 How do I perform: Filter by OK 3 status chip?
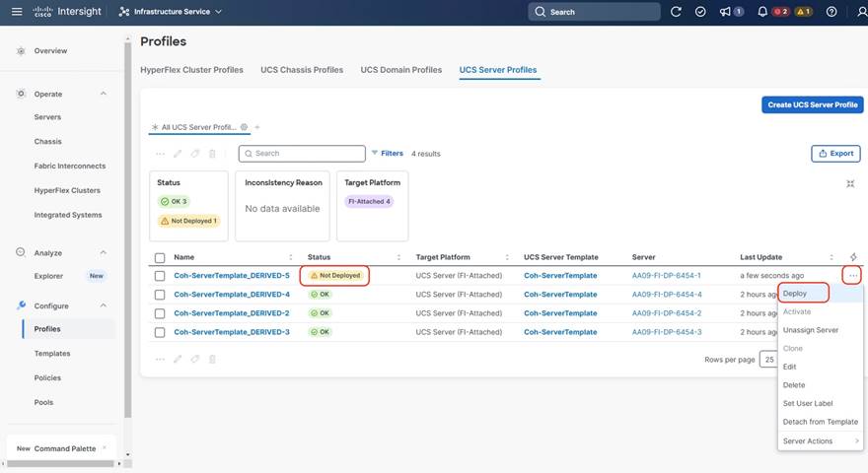tap(174, 201)
